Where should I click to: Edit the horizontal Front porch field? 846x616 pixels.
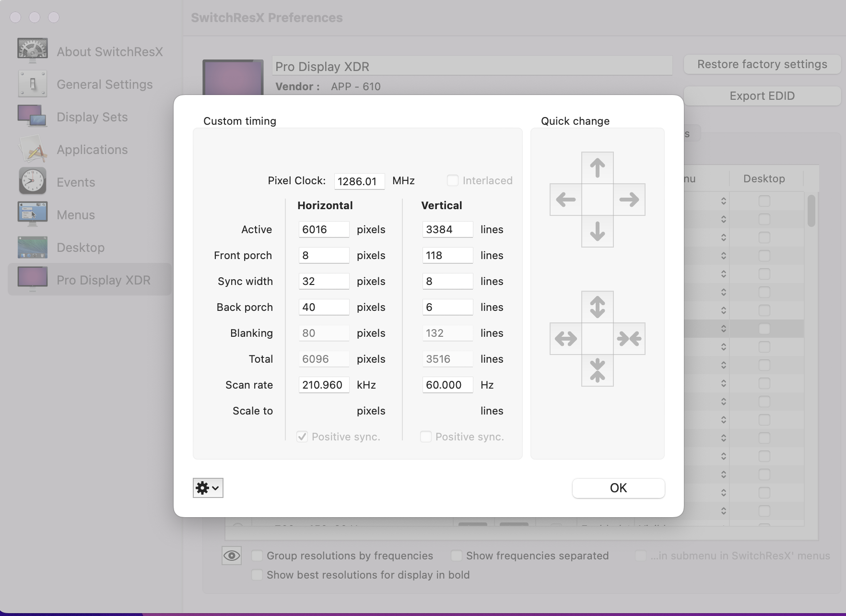click(324, 255)
